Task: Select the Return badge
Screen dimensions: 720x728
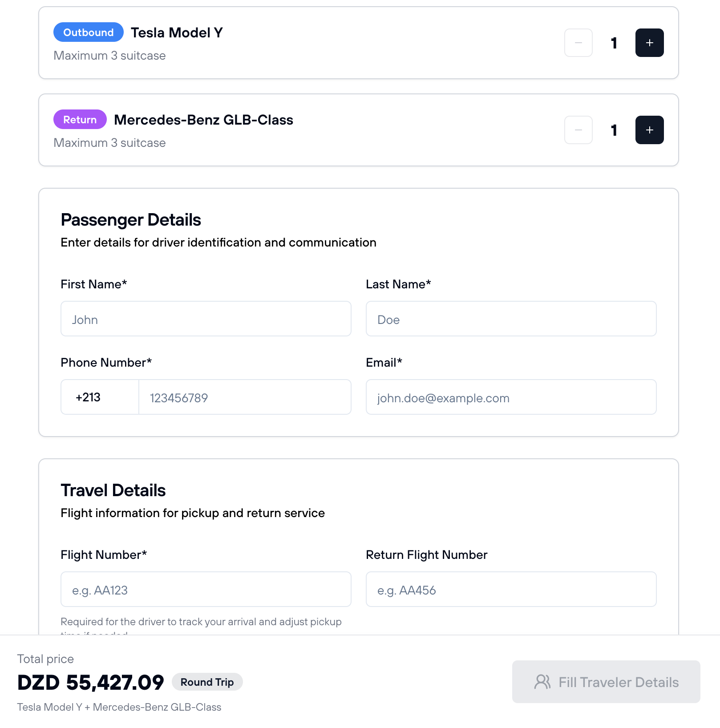Action: [x=80, y=120]
